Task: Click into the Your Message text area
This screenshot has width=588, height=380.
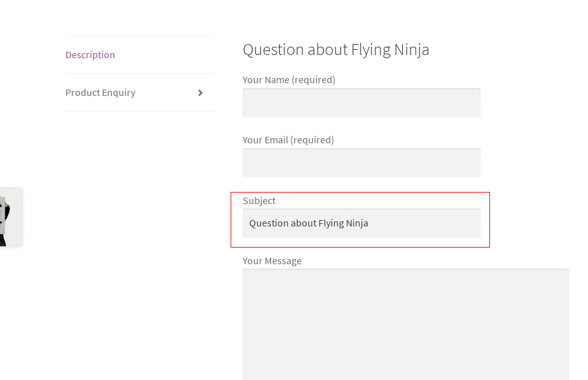Action: coord(405,324)
